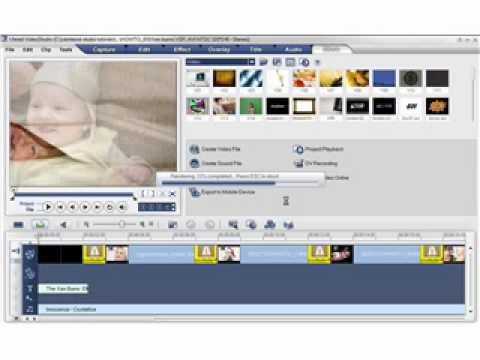Switch to the Audio step tab
Image resolution: width=480 pixels, height=360 pixels.
pos(294,50)
